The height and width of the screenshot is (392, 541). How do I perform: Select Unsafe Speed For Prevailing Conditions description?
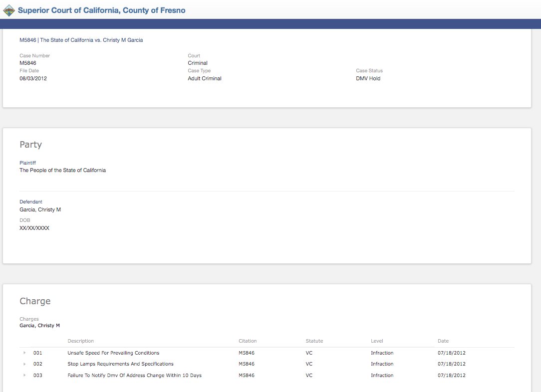click(113, 353)
